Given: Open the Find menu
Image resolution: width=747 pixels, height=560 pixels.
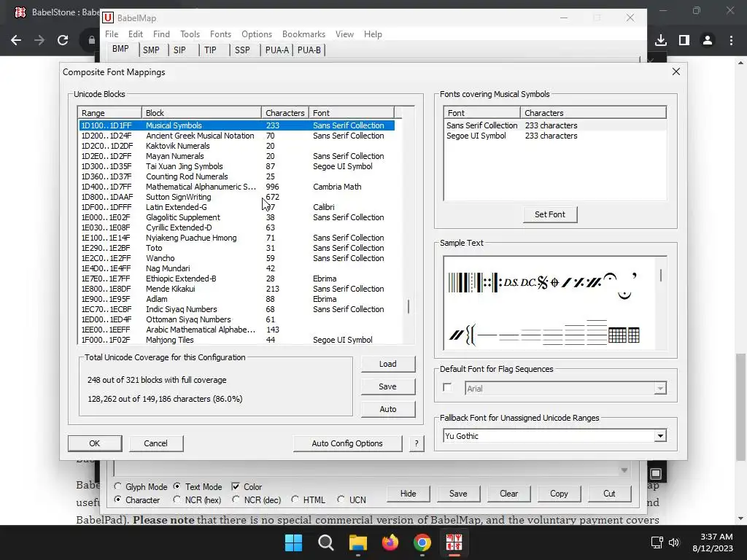Looking at the screenshot, I should [161, 34].
